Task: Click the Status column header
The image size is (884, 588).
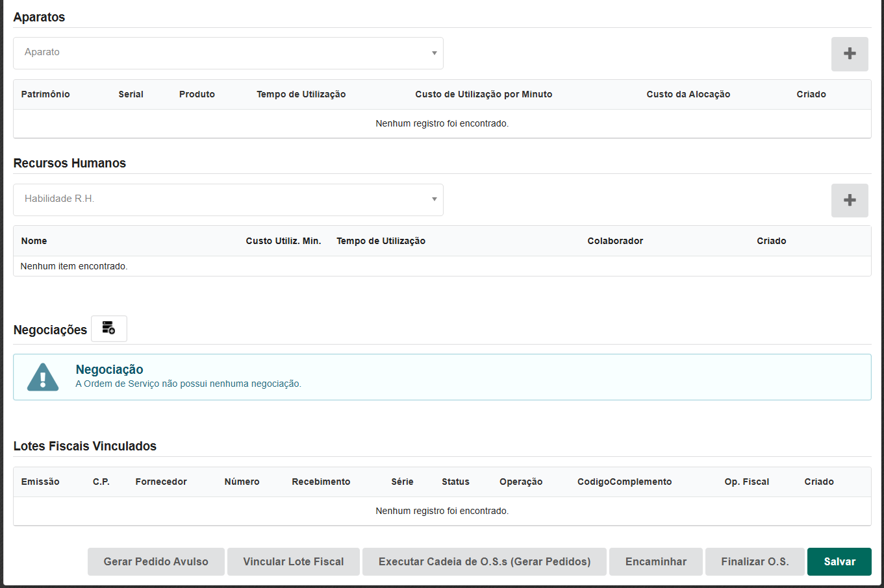Action: (x=455, y=482)
